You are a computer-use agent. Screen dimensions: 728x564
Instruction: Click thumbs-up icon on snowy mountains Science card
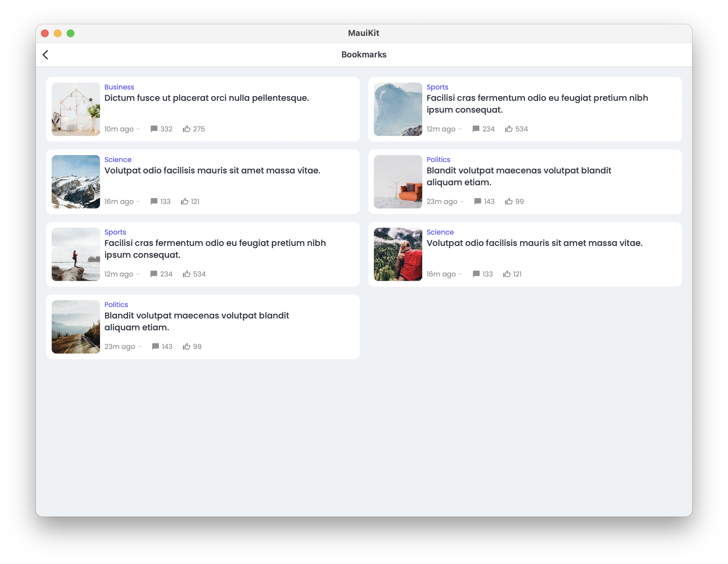coord(185,201)
